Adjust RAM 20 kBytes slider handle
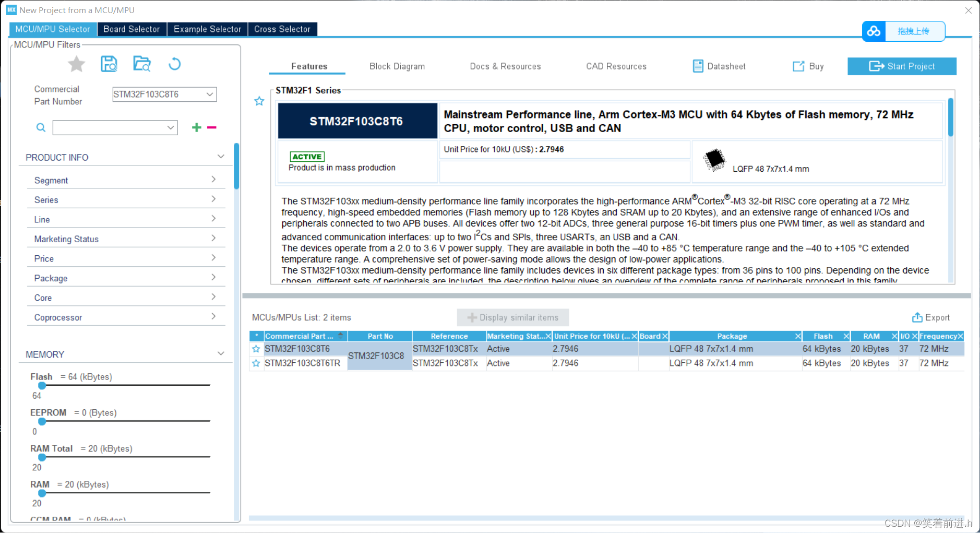This screenshot has width=980, height=533. click(42, 493)
